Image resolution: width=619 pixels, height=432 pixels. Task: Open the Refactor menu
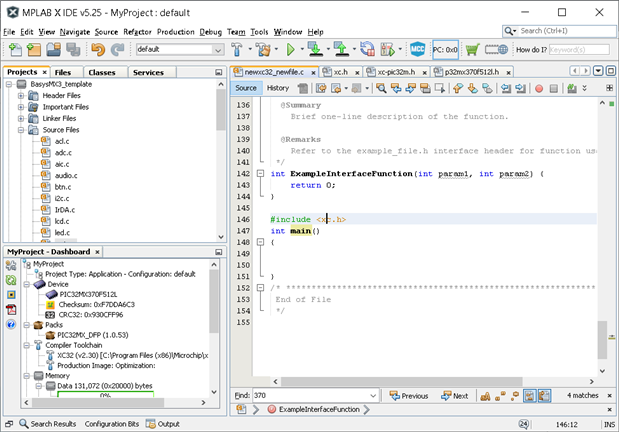tap(137, 32)
